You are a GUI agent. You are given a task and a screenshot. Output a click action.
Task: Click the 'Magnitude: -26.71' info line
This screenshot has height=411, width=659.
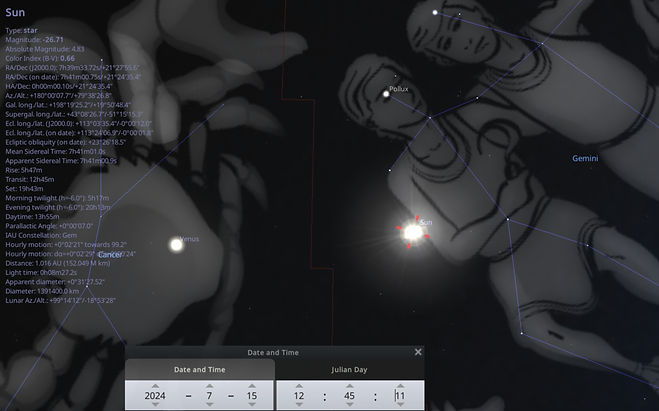(x=34, y=40)
